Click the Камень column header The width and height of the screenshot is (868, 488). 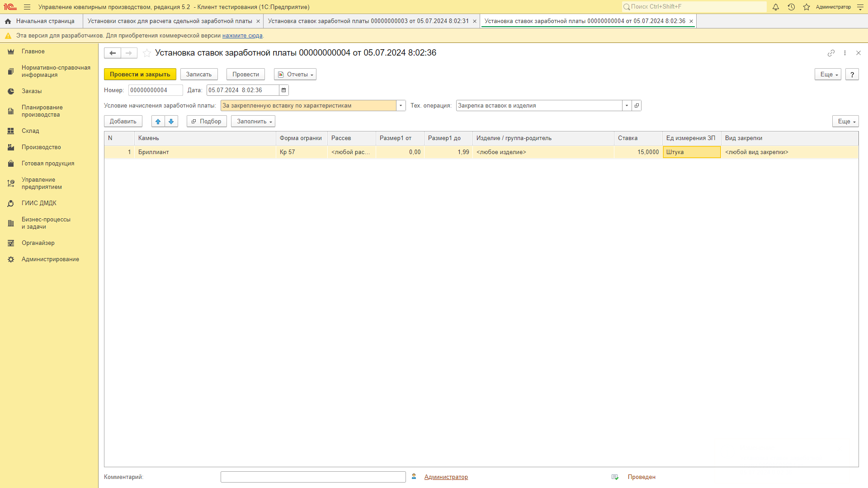coord(205,138)
